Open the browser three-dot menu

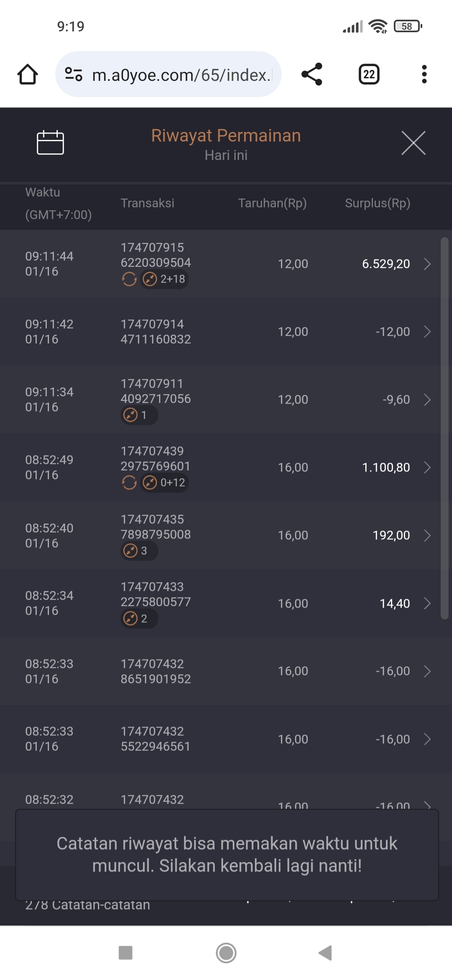[x=424, y=75]
